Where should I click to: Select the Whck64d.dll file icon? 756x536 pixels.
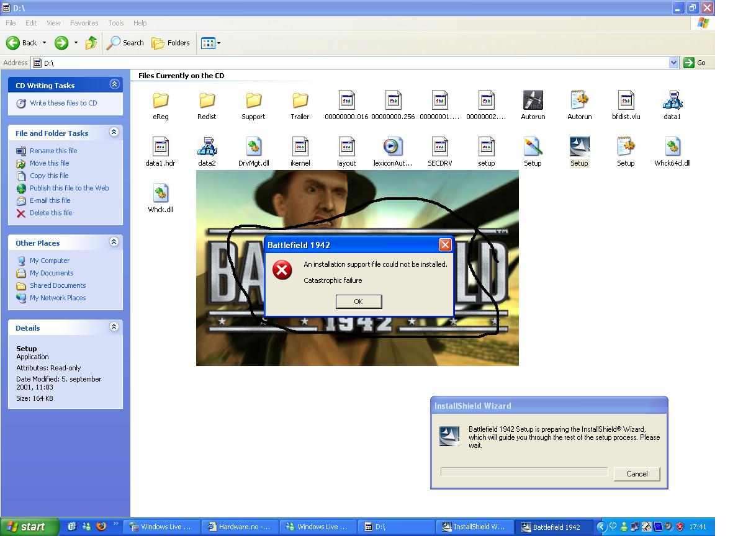pyautogui.click(x=672, y=146)
